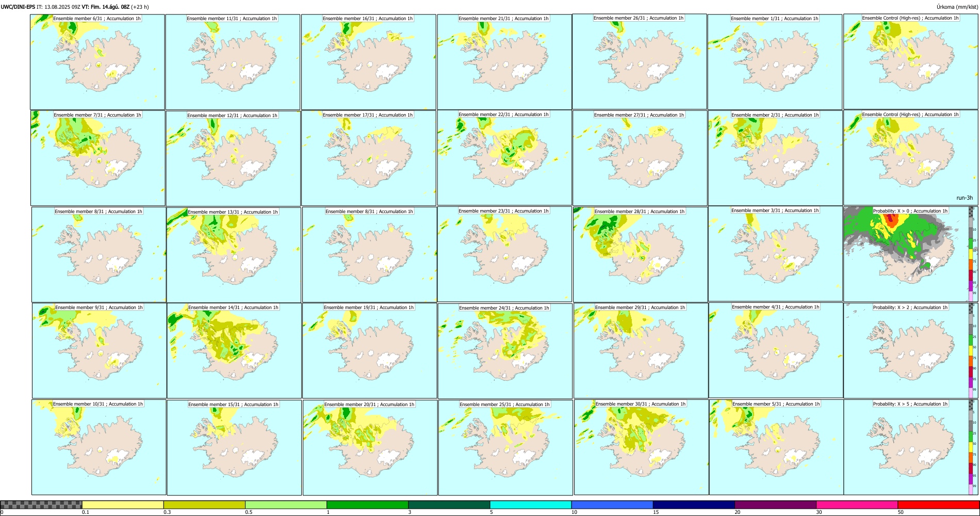Open Ensemble member 10/31 map panel
The width and height of the screenshot is (980, 516).
click(x=99, y=447)
